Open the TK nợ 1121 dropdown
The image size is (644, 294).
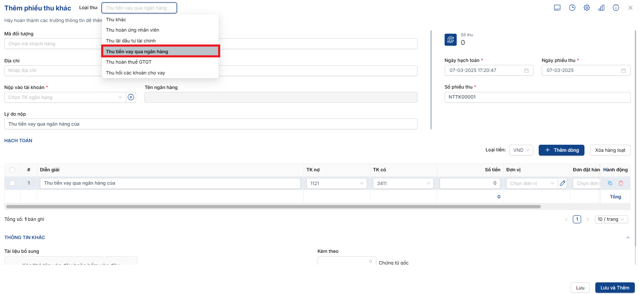[336, 183]
